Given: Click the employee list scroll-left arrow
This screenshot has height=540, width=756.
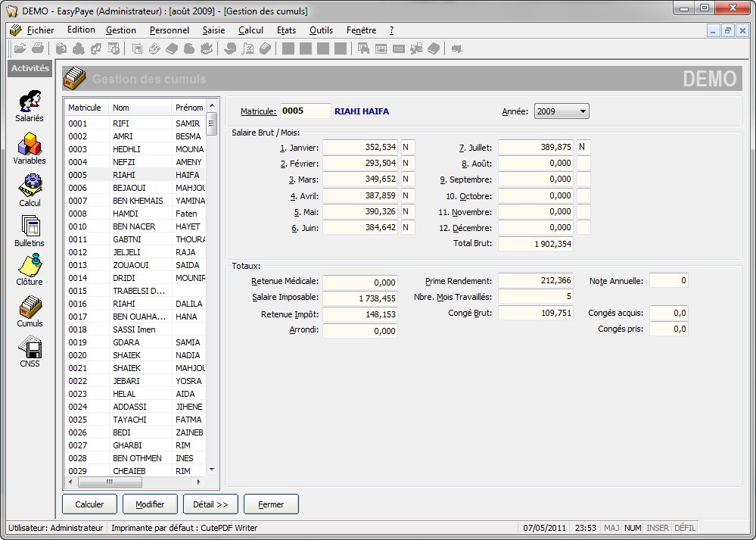Looking at the screenshot, I should click(70, 482).
